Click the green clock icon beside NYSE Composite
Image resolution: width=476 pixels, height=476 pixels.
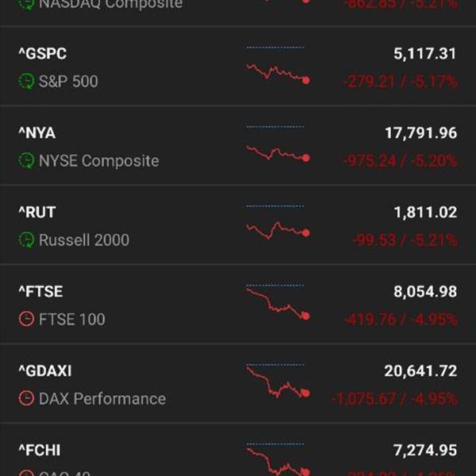pos(26,160)
